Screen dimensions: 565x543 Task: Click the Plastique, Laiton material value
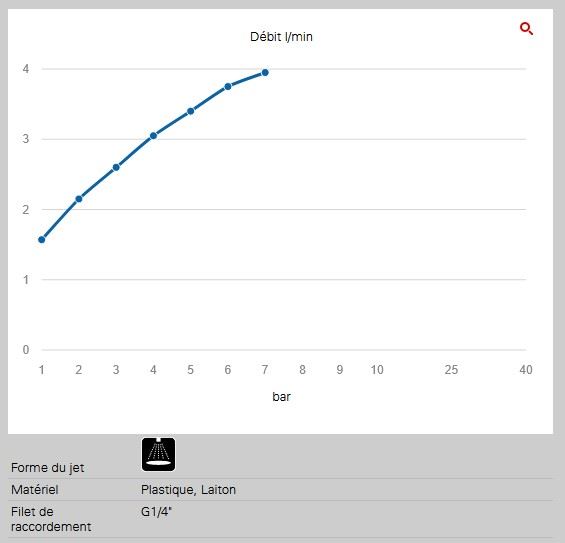[188, 490]
